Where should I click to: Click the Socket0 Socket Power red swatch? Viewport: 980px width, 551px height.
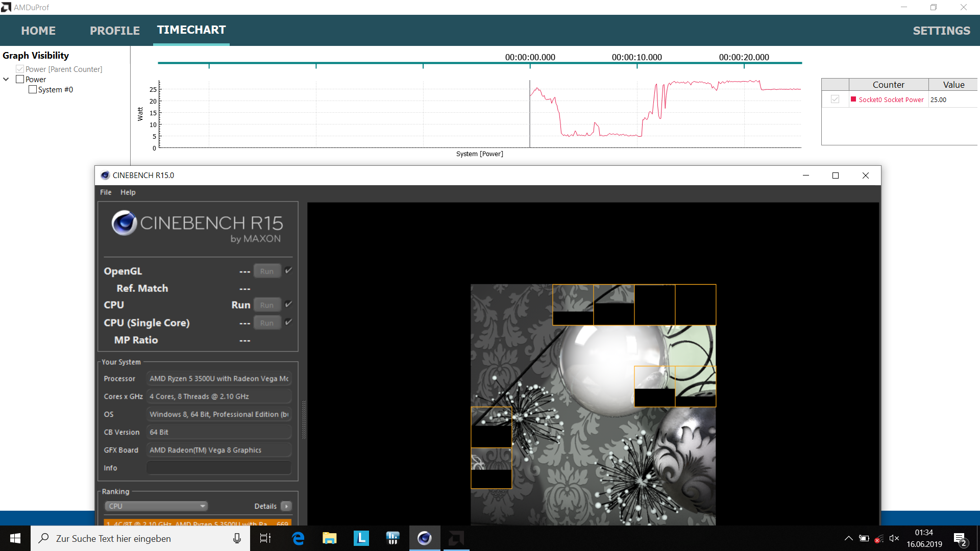pos(853,99)
